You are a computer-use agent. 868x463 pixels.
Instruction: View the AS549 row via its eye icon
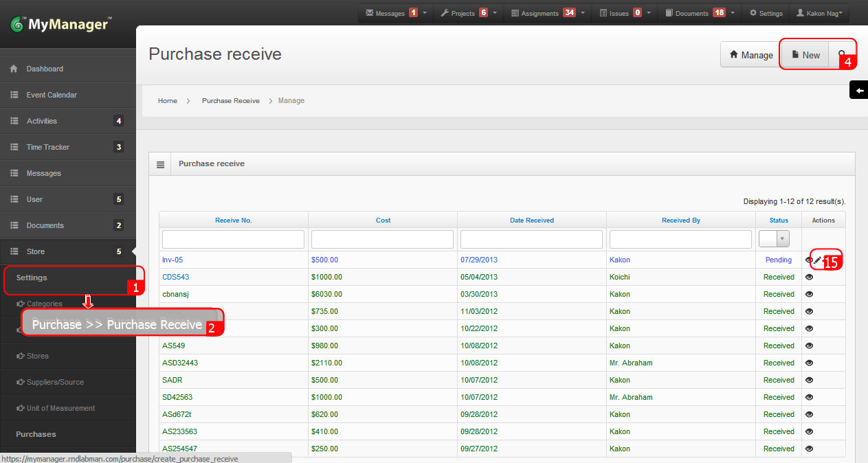point(809,346)
